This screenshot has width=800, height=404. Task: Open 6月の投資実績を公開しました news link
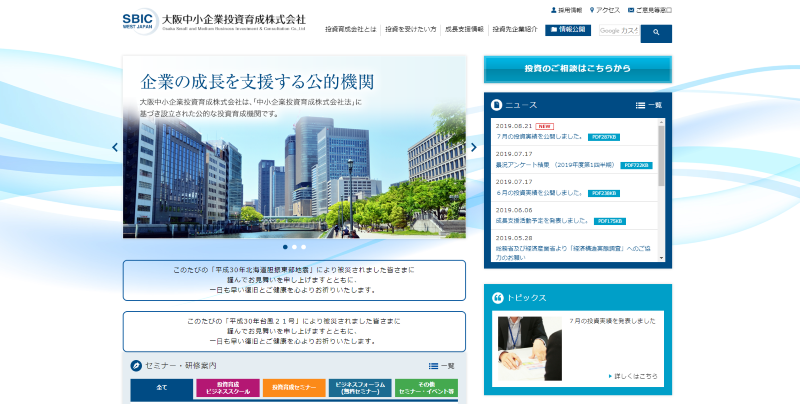pyautogui.click(x=539, y=193)
